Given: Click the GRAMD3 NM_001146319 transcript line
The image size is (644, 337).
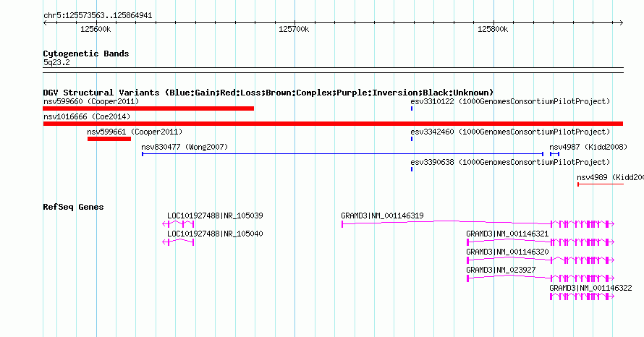Looking at the screenshot, I should pos(478,223).
